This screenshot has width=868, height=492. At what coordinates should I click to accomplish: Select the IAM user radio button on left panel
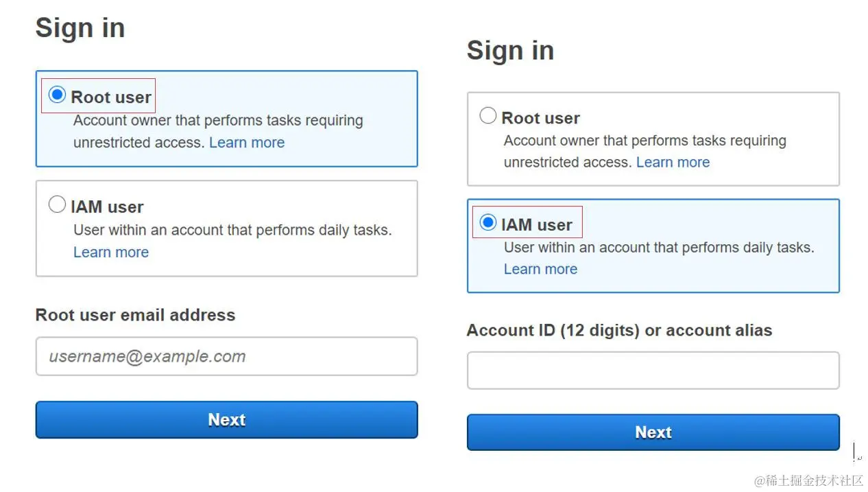58,204
